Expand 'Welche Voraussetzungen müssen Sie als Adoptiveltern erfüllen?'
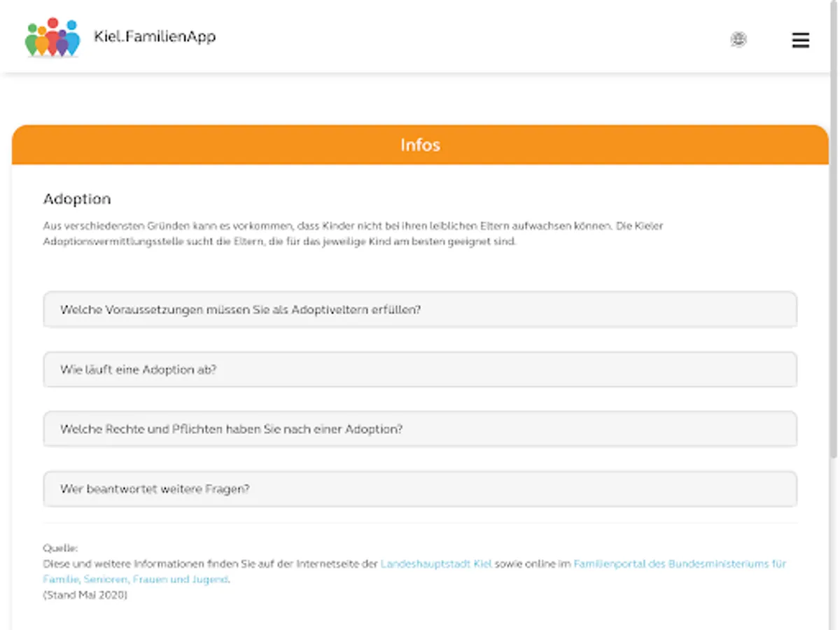Screen dimensions: 840x630 click(x=420, y=309)
